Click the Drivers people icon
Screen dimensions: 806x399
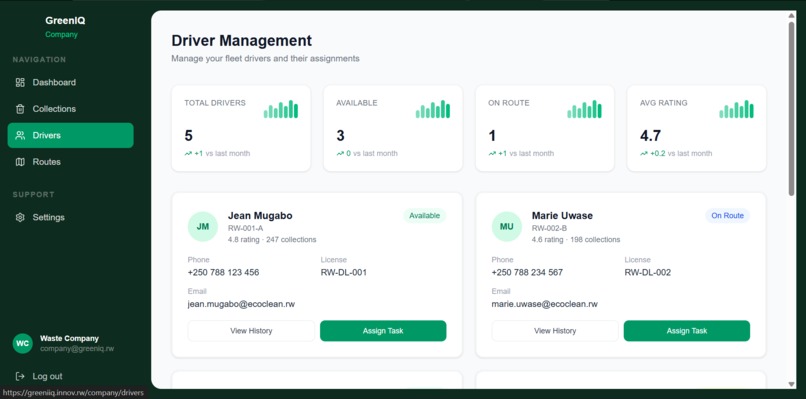coord(20,135)
